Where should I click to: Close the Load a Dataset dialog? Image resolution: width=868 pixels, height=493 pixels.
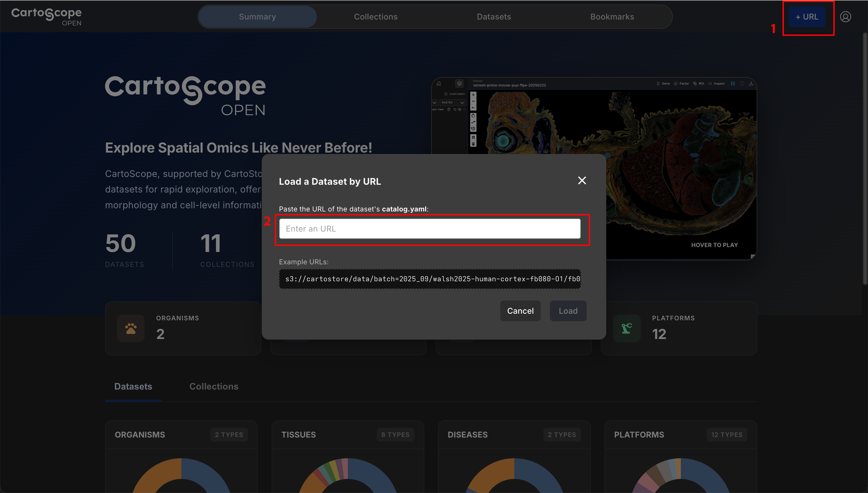click(x=582, y=180)
